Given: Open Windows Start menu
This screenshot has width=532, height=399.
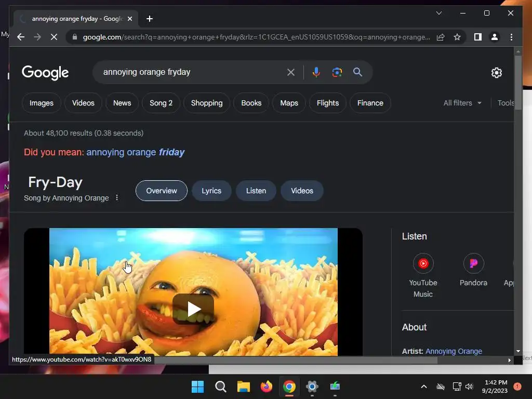Looking at the screenshot, I should [197, 387].
